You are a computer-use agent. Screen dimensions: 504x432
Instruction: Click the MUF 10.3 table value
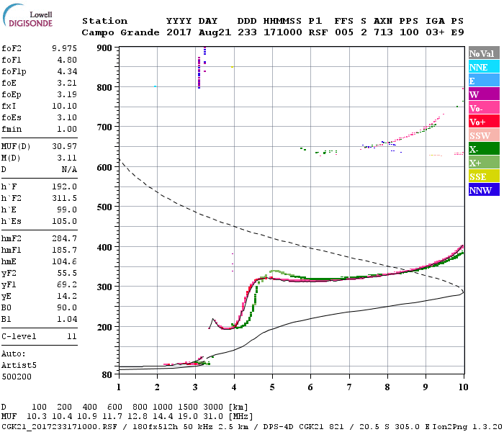coord(37,417)
